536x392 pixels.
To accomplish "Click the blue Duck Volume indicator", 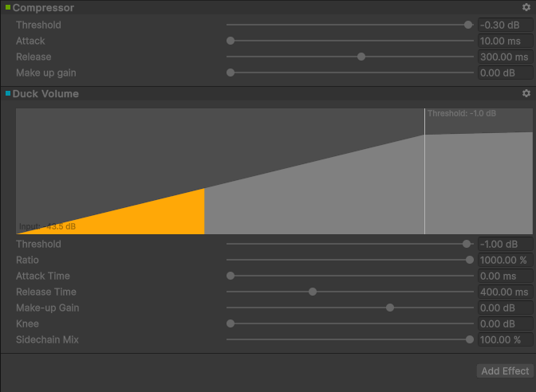I will 8,93.
